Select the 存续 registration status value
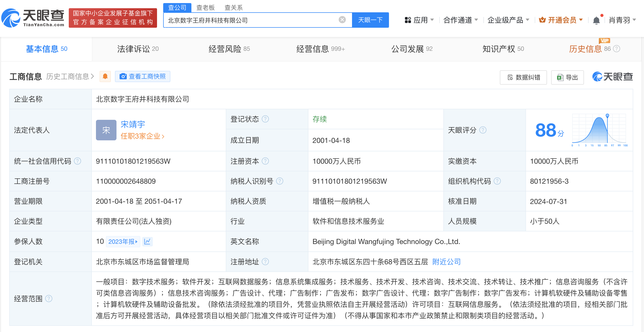The width and height of the screenshot is (644, 332). pyautogui.click(x=320, y=119)
